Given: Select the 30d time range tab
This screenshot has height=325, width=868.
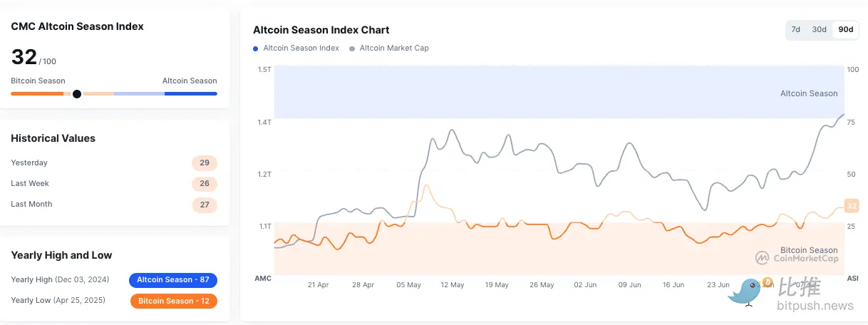Looking at the screenshot, I should coord(820,30).
